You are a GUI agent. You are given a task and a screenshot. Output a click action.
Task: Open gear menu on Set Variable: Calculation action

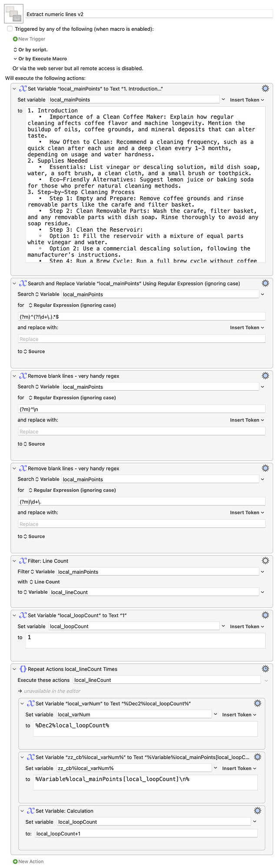(257, 810)
